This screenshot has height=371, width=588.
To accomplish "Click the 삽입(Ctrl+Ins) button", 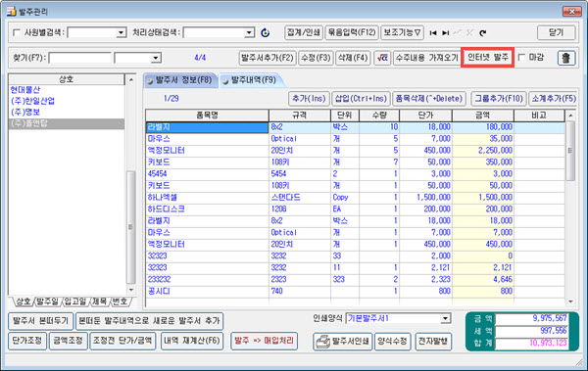I will pos(361,99).
